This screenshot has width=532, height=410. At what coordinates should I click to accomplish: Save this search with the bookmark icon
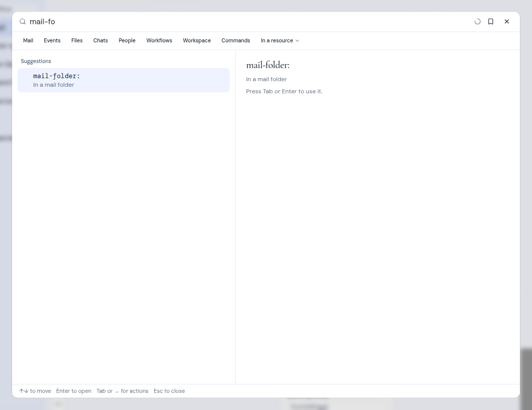pos(491,22)
